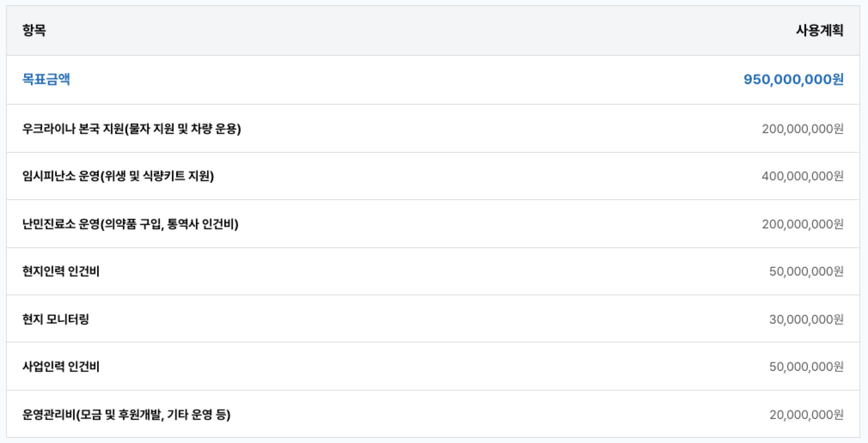
Task: Click the 항목 column header
Action: [x=34, y=30]
